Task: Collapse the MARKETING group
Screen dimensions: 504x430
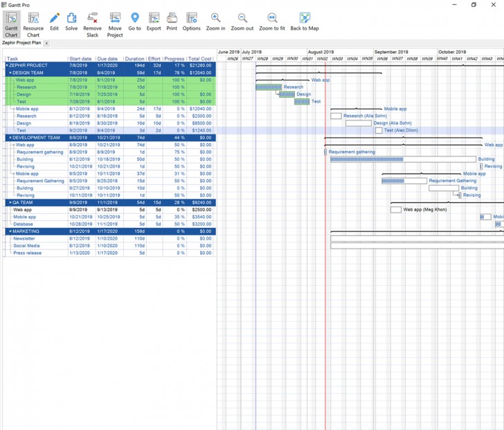Action: [x=10, y=231]
